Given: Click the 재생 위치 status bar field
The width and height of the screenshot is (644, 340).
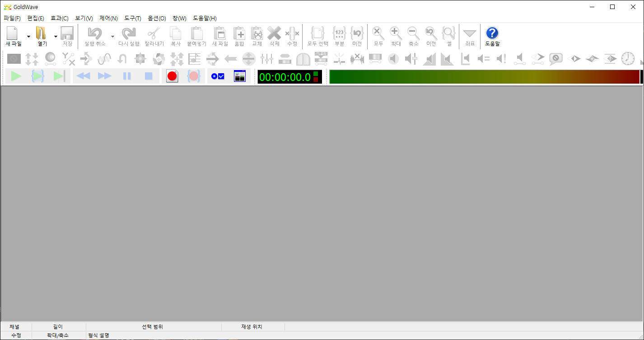Looking at the screenshot, I should (253, 326).
